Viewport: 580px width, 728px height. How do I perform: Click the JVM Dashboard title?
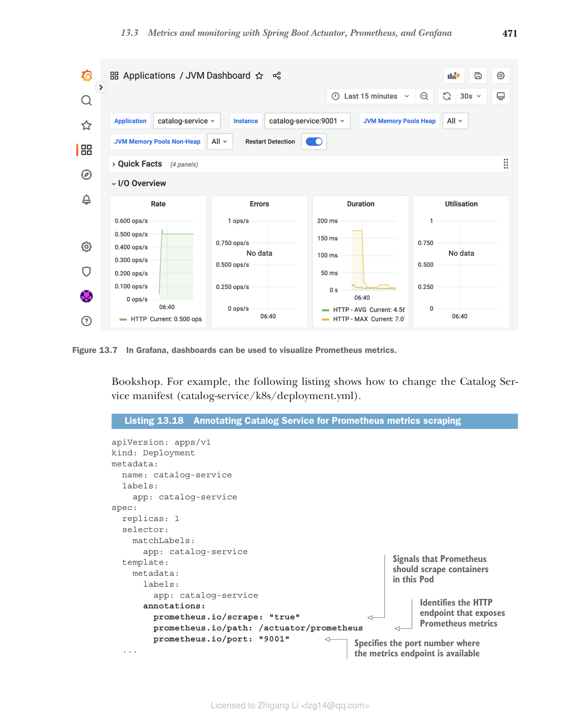point(218,76)
